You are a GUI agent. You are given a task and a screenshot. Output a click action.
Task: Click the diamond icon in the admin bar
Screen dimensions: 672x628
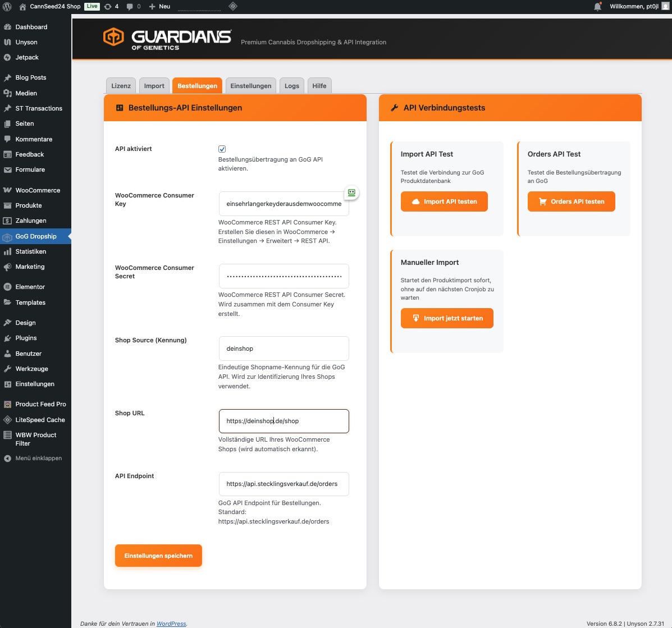(x=233, y=7)
